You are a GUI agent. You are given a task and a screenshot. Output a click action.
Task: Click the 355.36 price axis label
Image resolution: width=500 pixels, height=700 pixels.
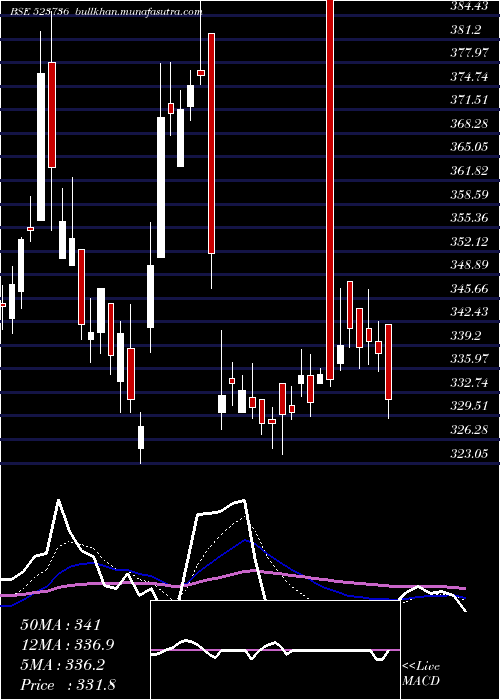coord(469,218)
